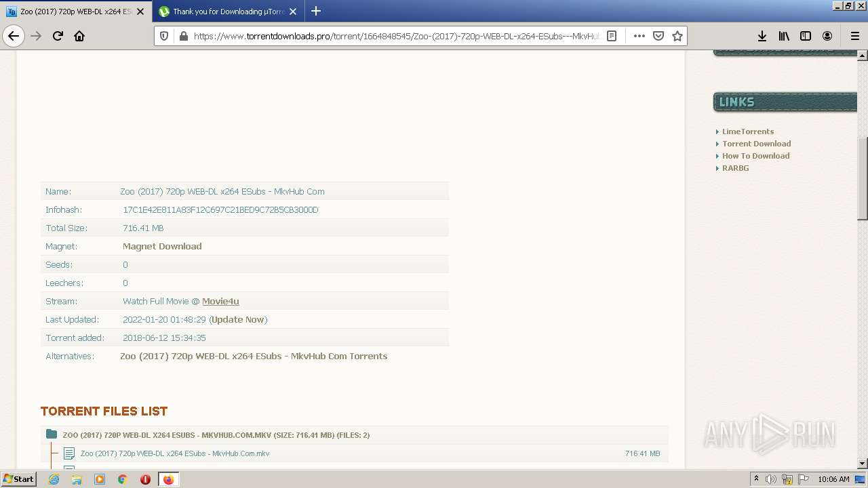Open the Library bookmarks menu
This screenshot has width=868, height=488.
point(784,36)
